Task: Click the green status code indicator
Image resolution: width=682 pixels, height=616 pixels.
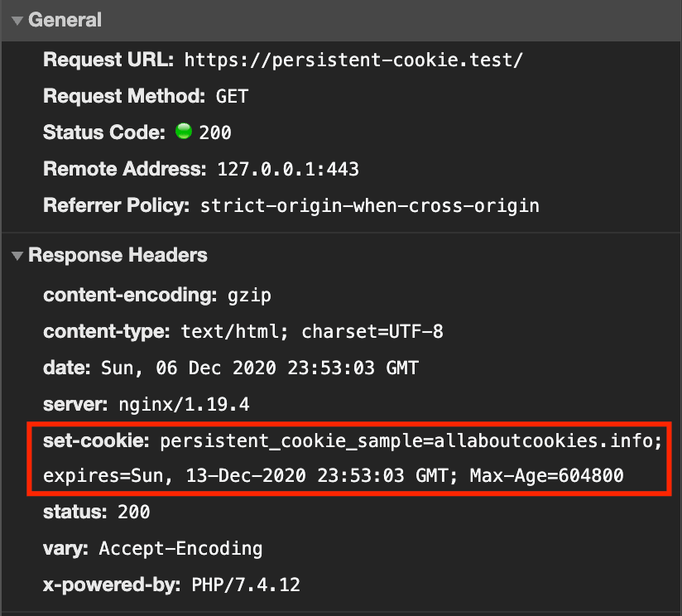Action: tap(183, 132)
